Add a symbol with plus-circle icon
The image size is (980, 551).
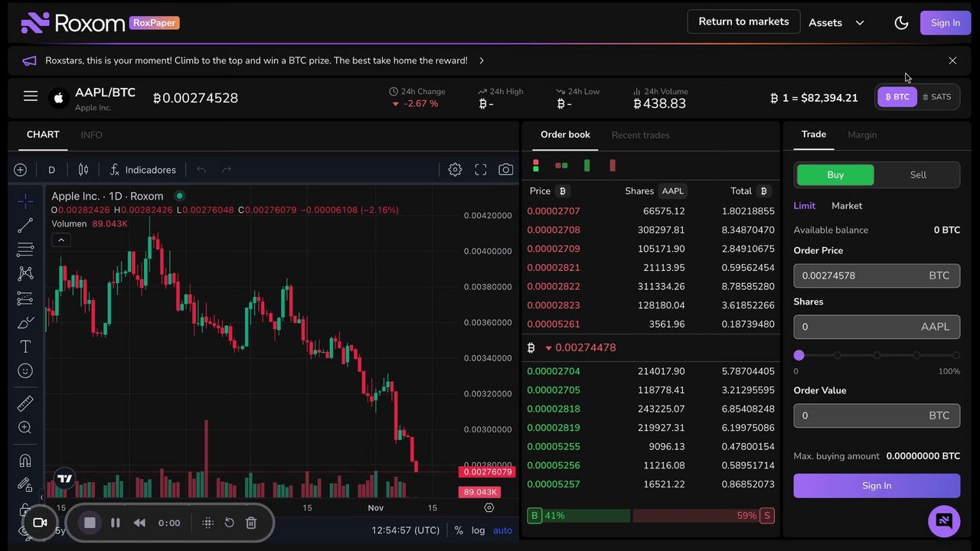[x=21, y=170]
